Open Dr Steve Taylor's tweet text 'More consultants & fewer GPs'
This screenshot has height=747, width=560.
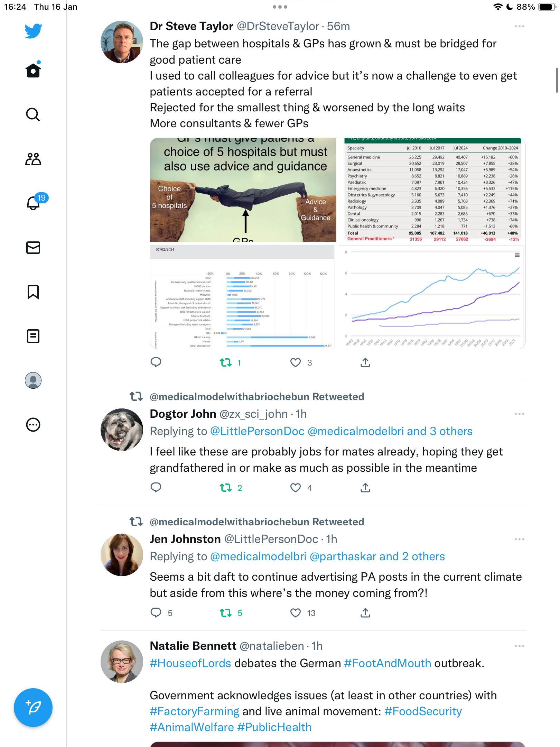[x=229, y=123]
